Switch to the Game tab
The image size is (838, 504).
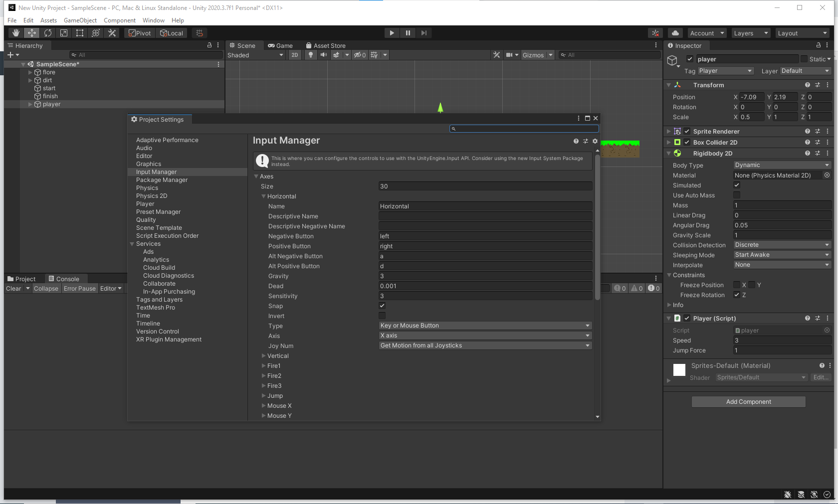(280, 45)
